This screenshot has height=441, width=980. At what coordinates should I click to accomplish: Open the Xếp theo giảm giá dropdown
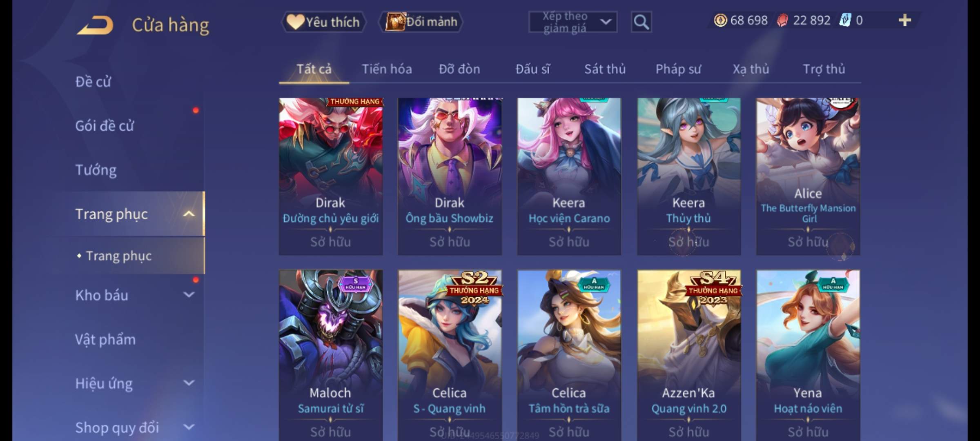[572, 22]
